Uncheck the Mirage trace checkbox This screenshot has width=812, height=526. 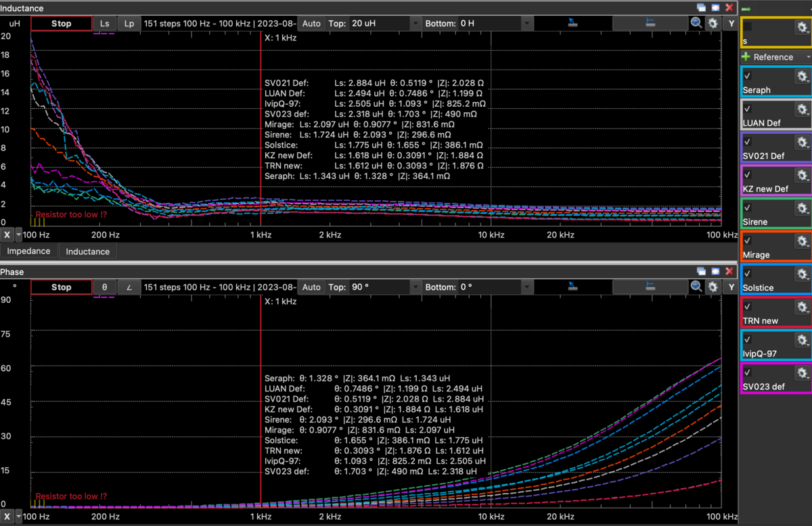[748, 241]
